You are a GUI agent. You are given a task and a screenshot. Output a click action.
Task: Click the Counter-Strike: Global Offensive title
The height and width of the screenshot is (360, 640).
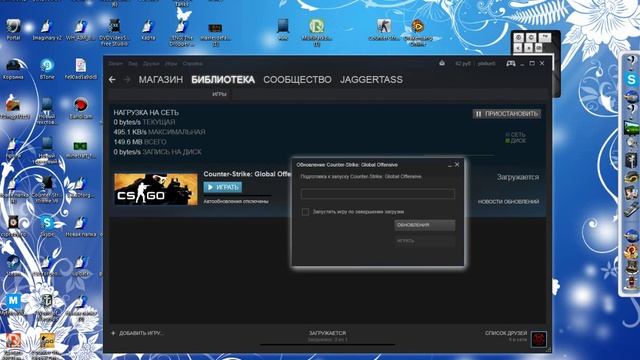coord(247,174)
